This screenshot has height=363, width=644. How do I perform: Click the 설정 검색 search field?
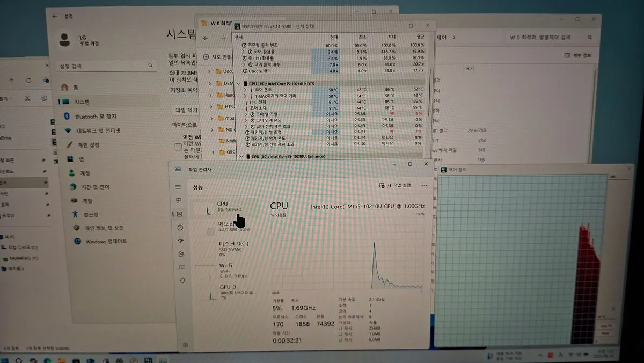tap(105, 66)
